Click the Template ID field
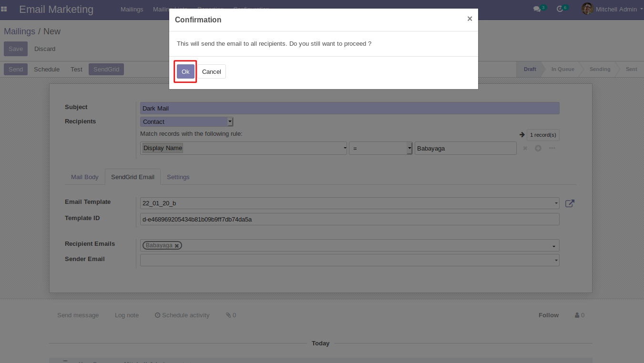Screen dimensions: 644x363 pyautogui.click(x=350, y=219)
